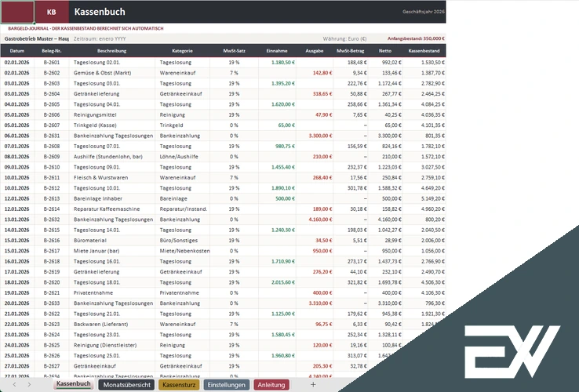Viewport: 579px width, 392px height.
Task: Select category cell Miete/Nebenkosten
Action: pyautogui.click(x=184, y=251)
